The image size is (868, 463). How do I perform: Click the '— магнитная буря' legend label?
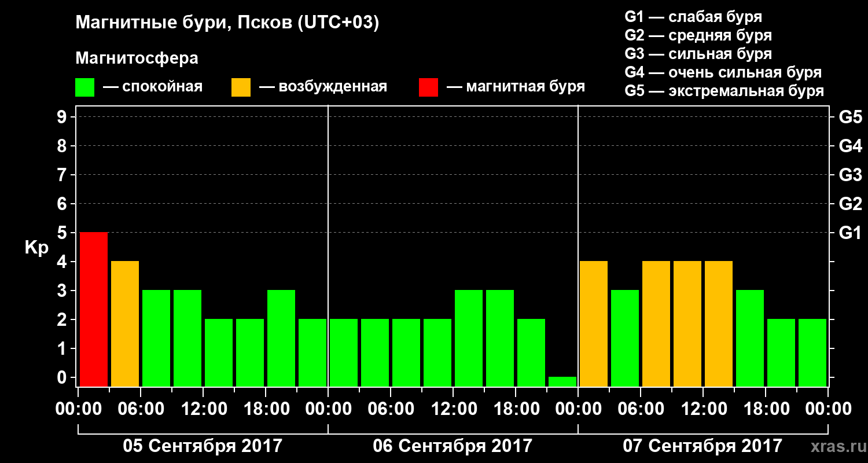[x=516, y=87]
